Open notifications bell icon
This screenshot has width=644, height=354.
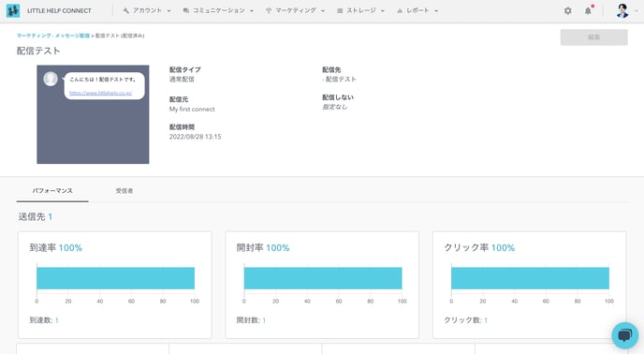588,10
